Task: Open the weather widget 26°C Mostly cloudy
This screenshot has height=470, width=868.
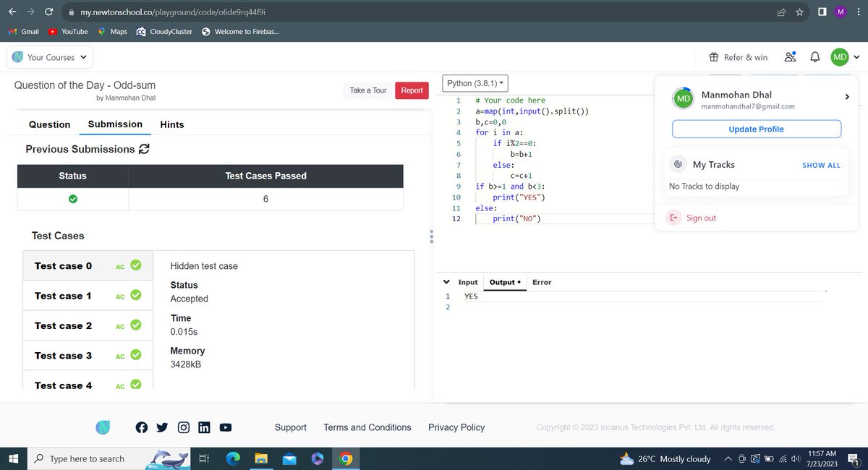Action: 665,458
